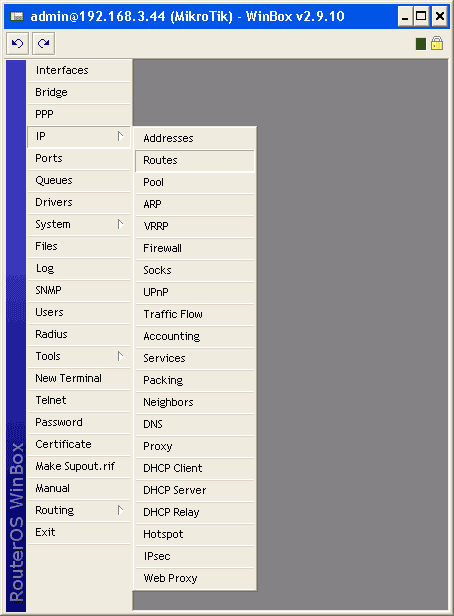The width and height of the screenshot is (454, 616).
Task: Click the Undo arrow toolbar icon
Action: tap(18, 43)
